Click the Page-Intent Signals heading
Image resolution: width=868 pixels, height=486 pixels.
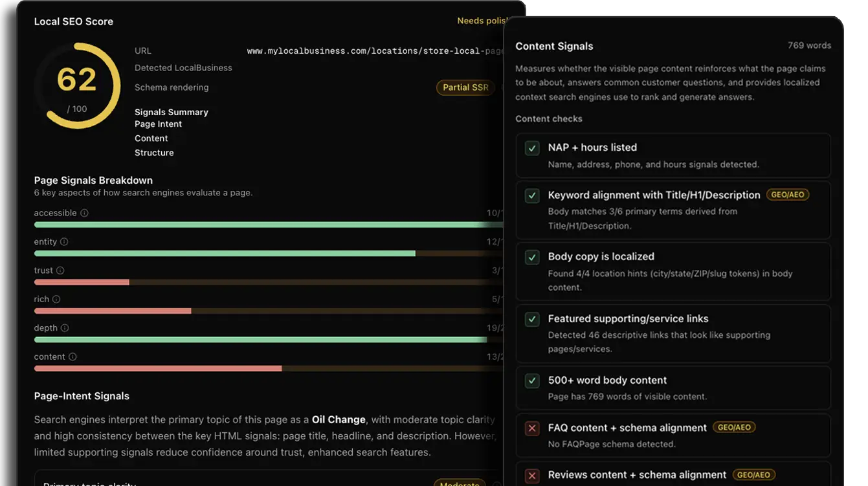point(82,396)
